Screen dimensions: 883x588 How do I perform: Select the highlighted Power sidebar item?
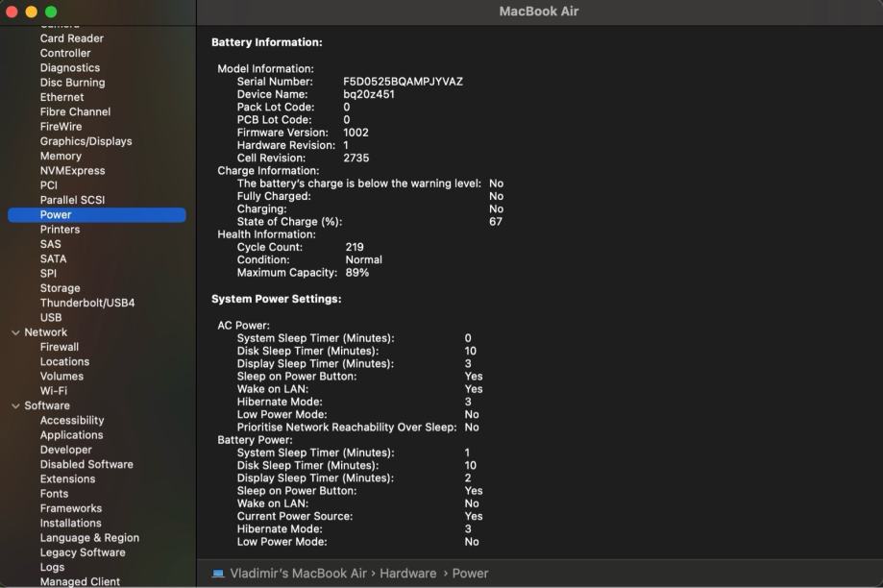point(56,215)
